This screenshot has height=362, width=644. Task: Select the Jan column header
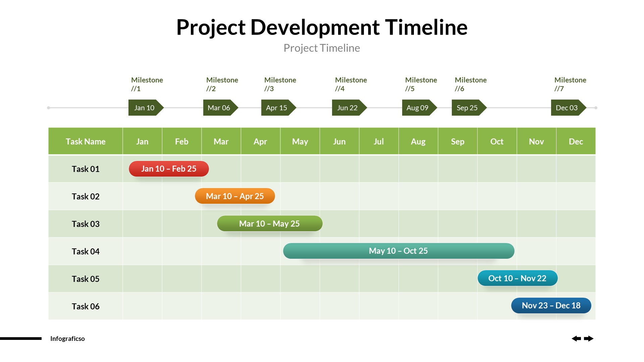(143, 141)
